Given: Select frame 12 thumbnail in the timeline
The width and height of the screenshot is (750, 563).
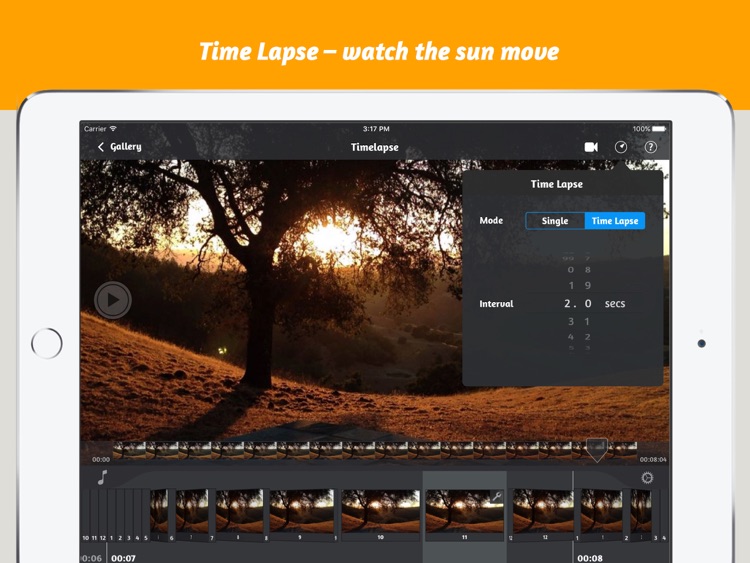Looking at the screenshot, I should (x=543, y=512).
